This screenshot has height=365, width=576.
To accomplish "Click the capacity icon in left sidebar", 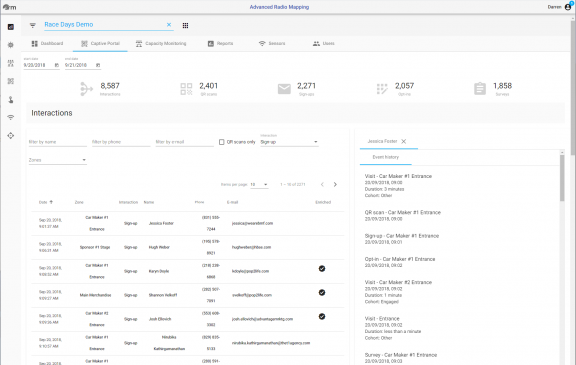I will (11, 63).
